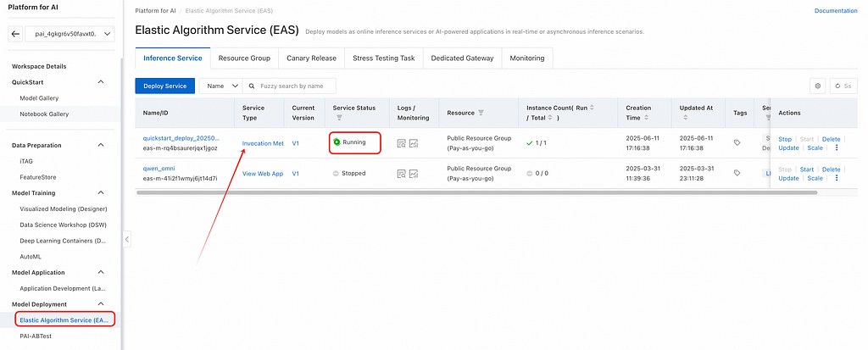Collapse the Model Deployment section

(x=101, y=304)
